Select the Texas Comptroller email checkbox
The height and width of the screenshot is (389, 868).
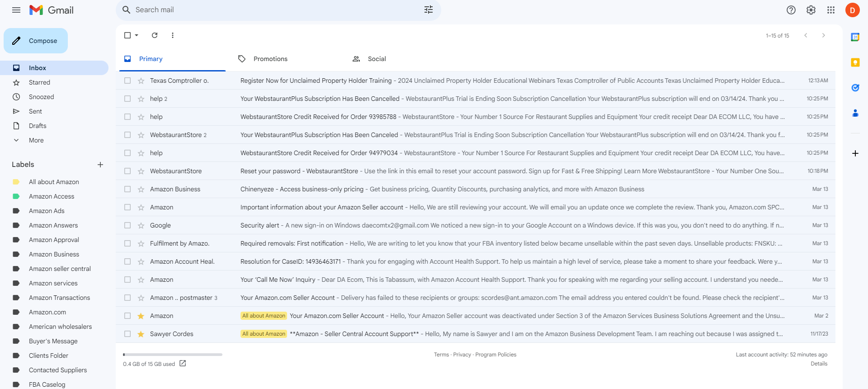(127, 81)
